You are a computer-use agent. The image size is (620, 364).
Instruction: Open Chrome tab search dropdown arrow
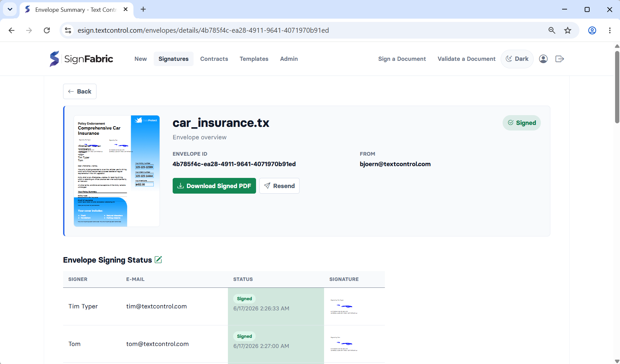[x=10, y=9]
